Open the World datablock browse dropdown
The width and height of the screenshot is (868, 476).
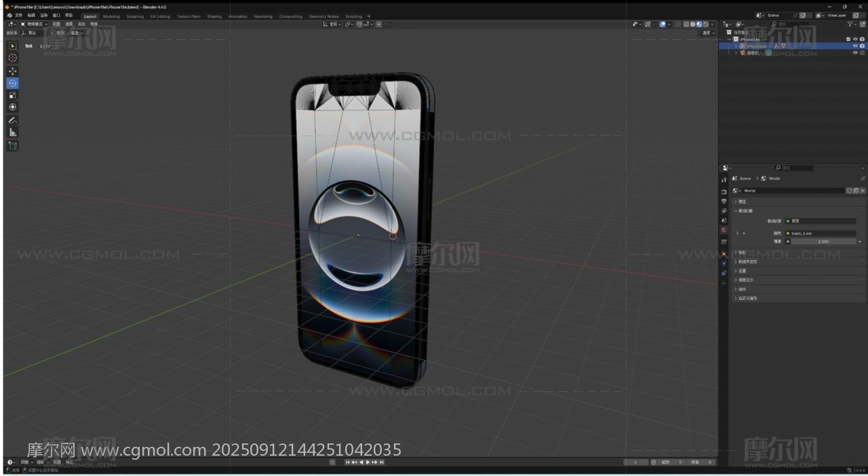[737, 191]
